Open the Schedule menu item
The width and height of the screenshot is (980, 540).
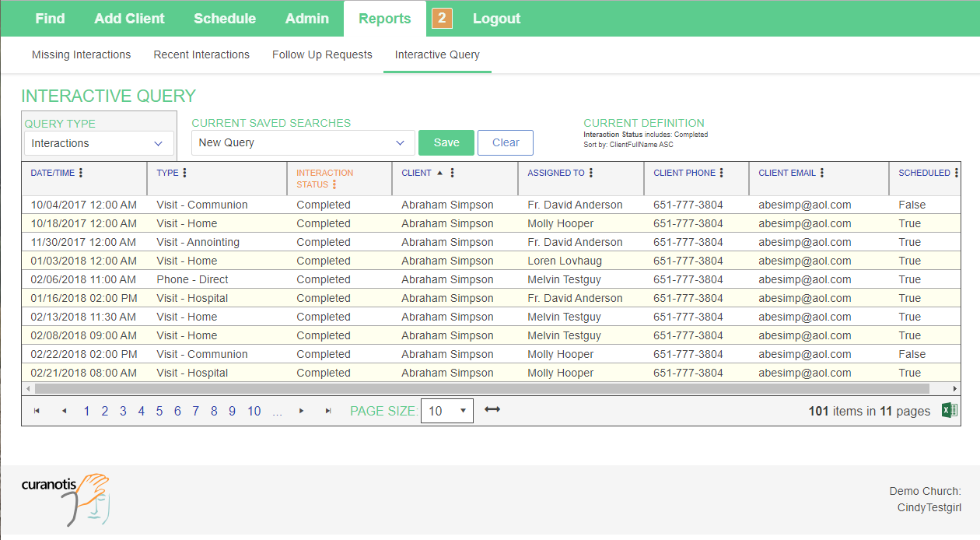click(225, 18)
